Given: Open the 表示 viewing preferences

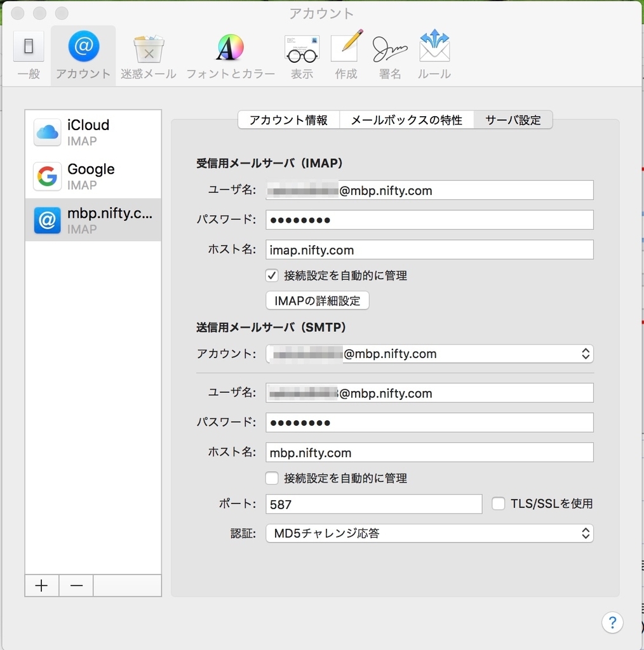Looking at the screenshot, I should point(302,56).
